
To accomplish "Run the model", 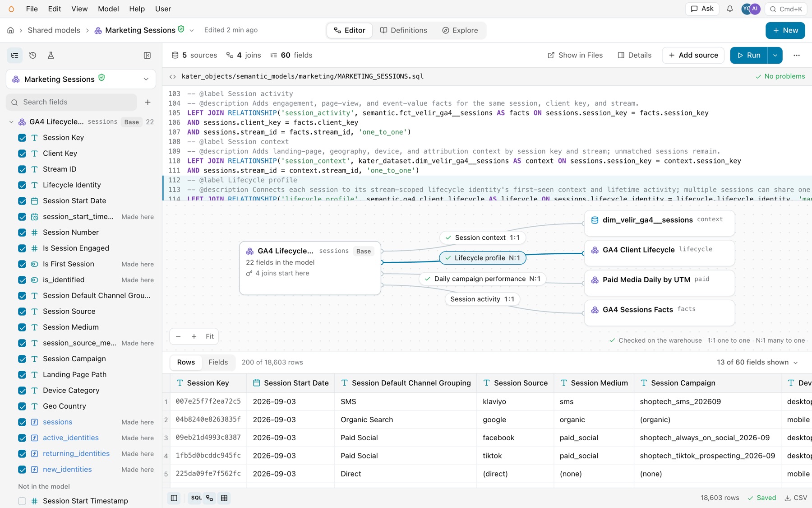I will pyautogui.click(x=749, y=55).
